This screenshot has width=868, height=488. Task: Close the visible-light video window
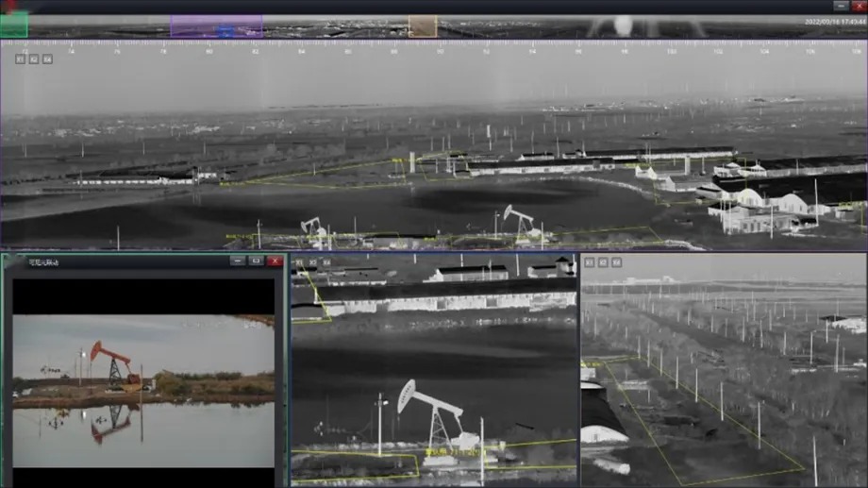click(x=275, y=261)
